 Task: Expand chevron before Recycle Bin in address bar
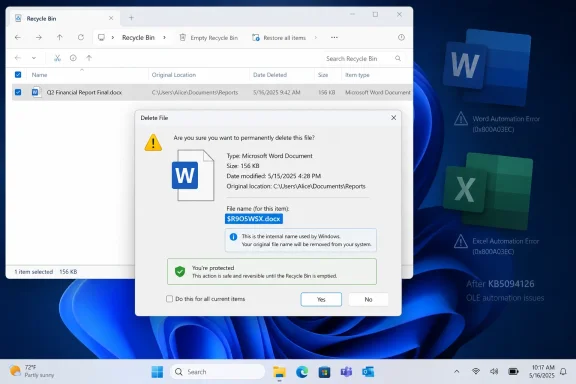pos(113,37)
